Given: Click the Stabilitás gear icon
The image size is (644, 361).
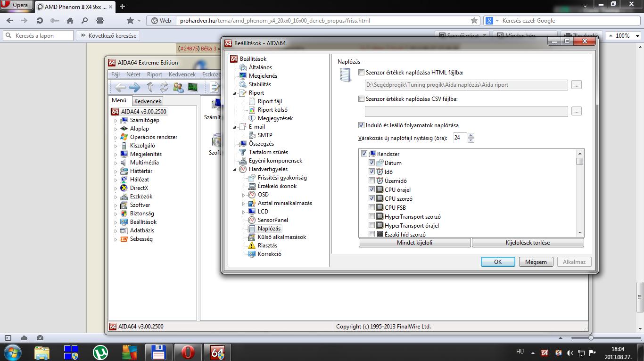Looking at the screenshot, I should pos(243,84).
